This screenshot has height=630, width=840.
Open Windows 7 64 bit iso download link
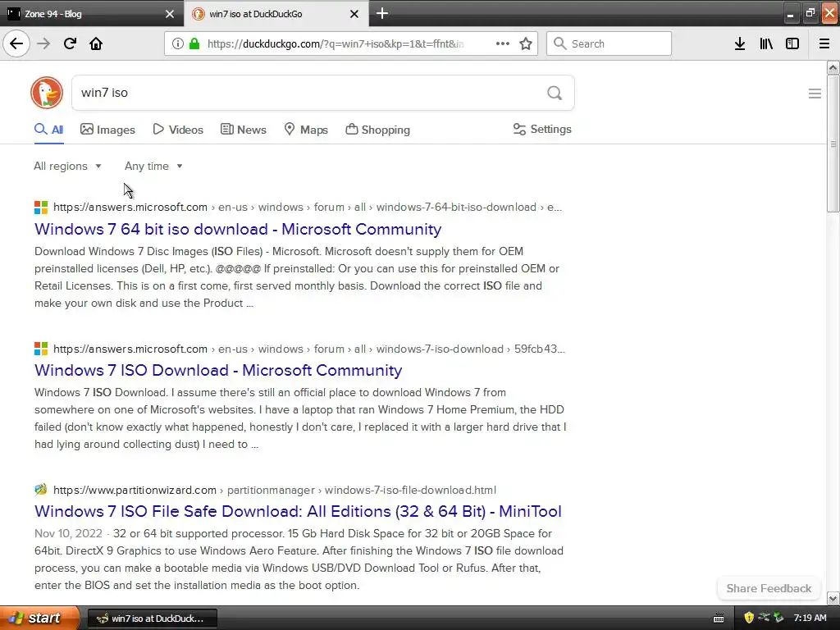pyautogui.click(x=238, y=230)
